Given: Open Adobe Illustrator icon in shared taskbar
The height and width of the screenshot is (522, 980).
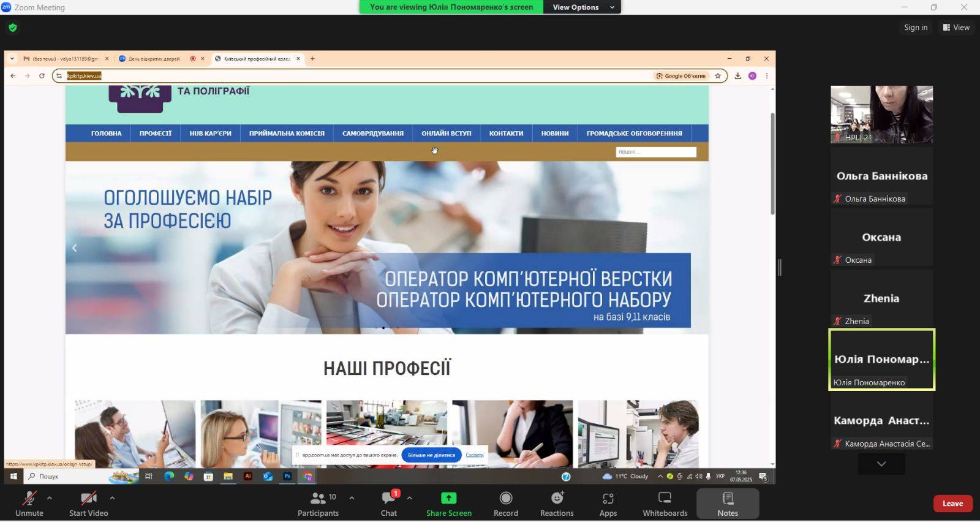Looking at the screenshot, I should pyautogui.click(x=247, y=476).
